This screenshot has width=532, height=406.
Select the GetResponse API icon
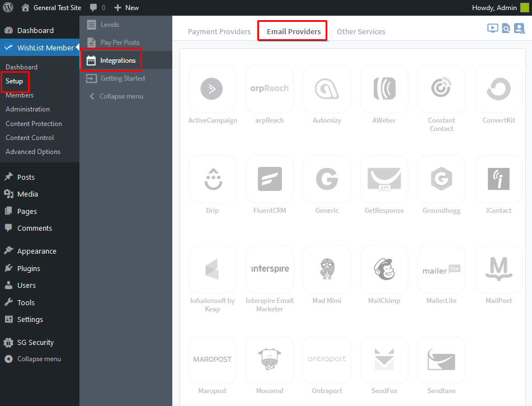(384, 179)
